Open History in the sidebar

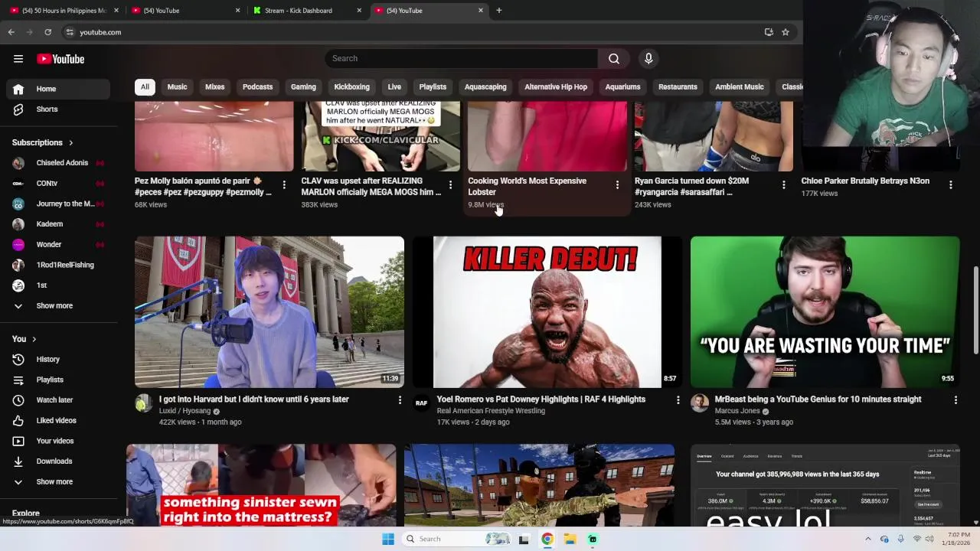pyautogui.click(x=58, y=359)
